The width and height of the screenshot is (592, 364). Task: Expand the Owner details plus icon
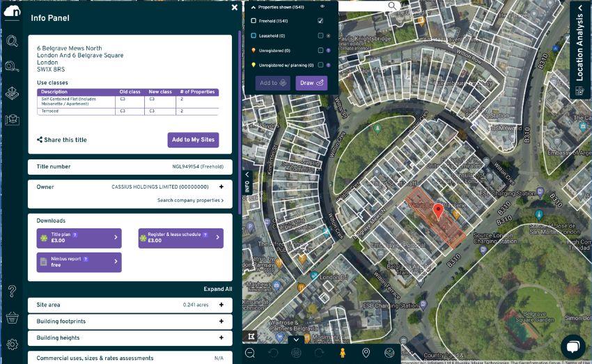click(221, 187)
